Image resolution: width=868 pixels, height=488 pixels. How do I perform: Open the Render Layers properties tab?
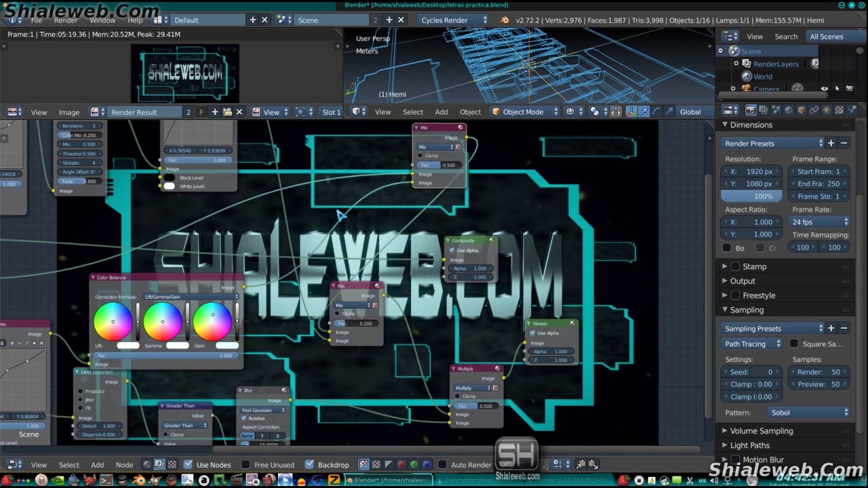coord(764,110)
